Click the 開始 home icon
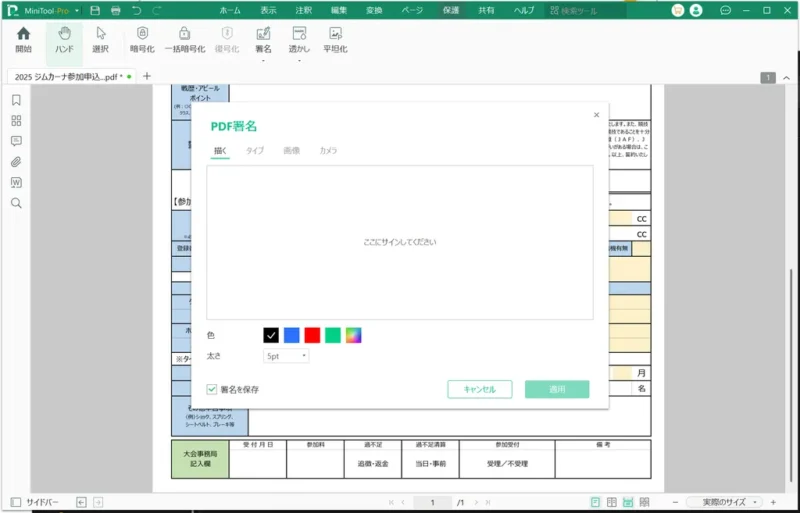Viewport: 800px width, 513px height. point(23,40)
